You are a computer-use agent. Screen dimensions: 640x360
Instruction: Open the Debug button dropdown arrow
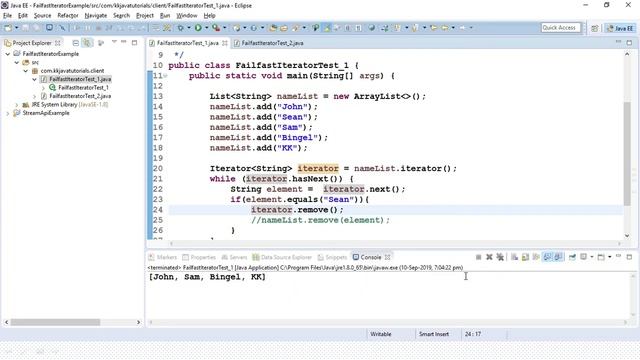pos(189,28)
